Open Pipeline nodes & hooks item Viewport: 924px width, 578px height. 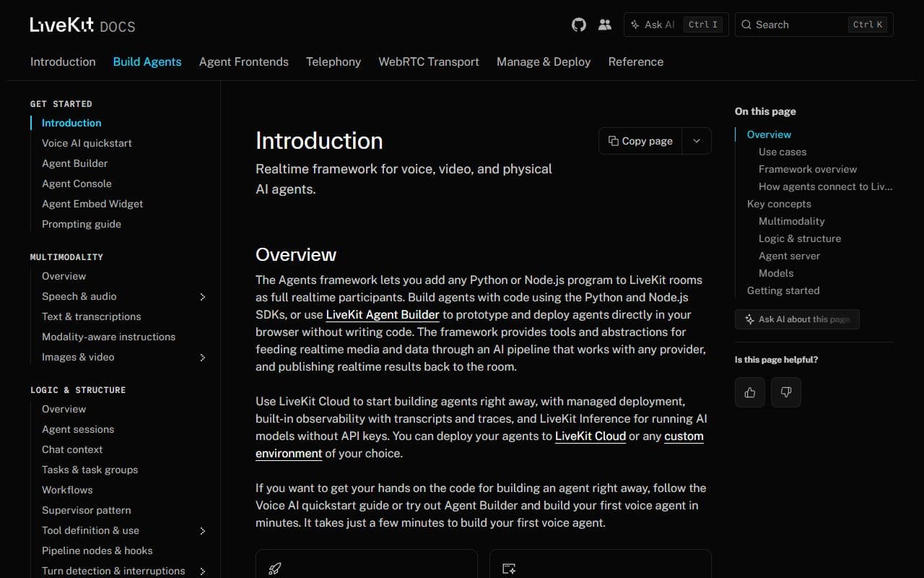click(x=97, y=551)
